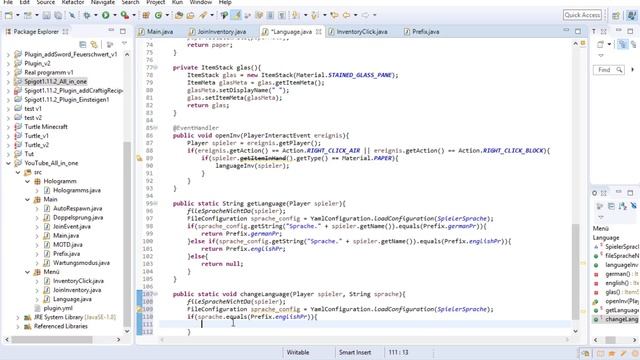This screenshot has width=640, height=360.
Task: Click the New Java Package icon
Action: (146, 16)
